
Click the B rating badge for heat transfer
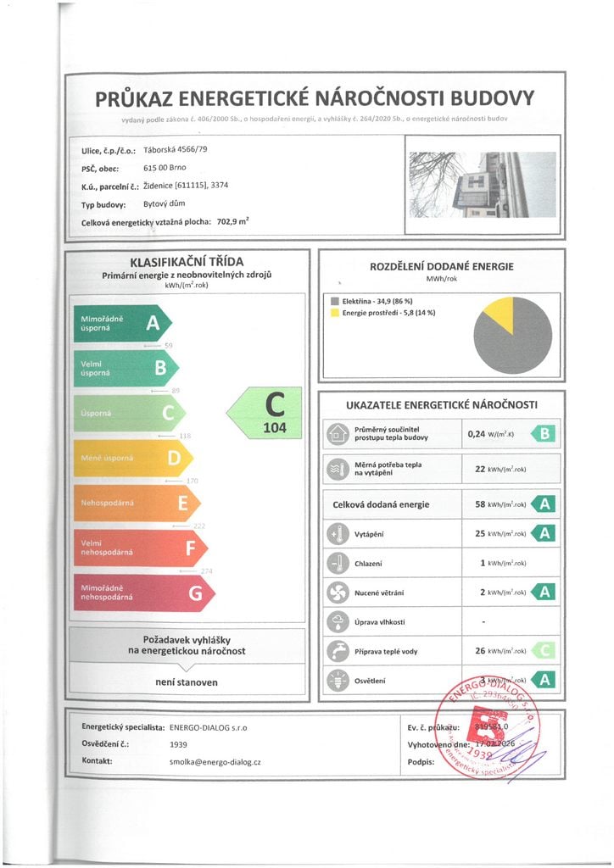click(544, 435)
